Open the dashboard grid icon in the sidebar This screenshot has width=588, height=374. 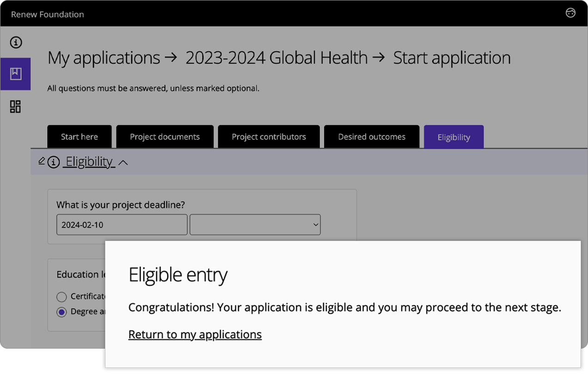pos(16,106)
